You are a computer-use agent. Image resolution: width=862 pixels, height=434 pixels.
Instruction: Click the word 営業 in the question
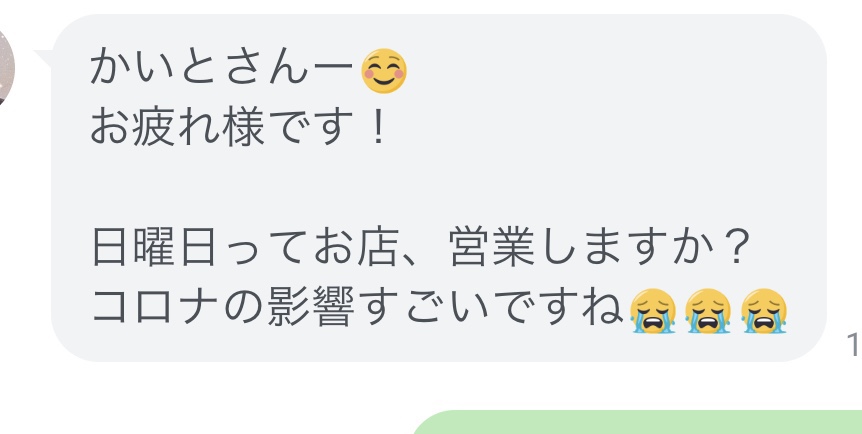click(491, 250)
